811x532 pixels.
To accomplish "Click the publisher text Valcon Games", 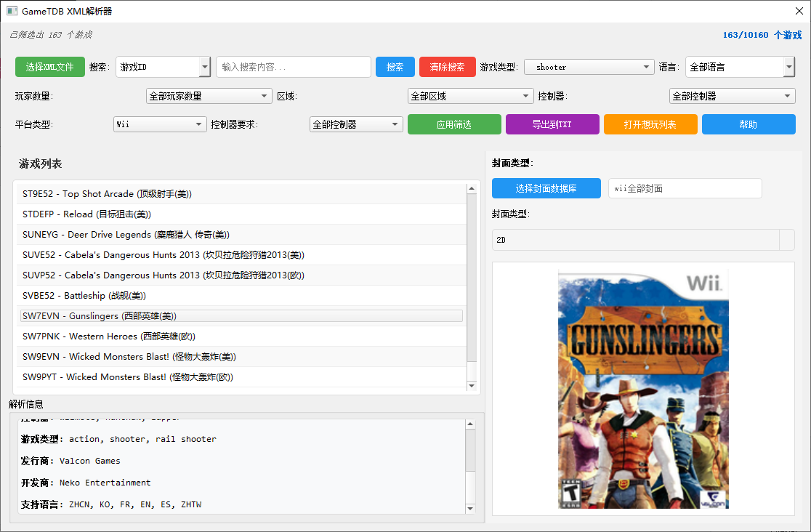I will pos(90,461).
